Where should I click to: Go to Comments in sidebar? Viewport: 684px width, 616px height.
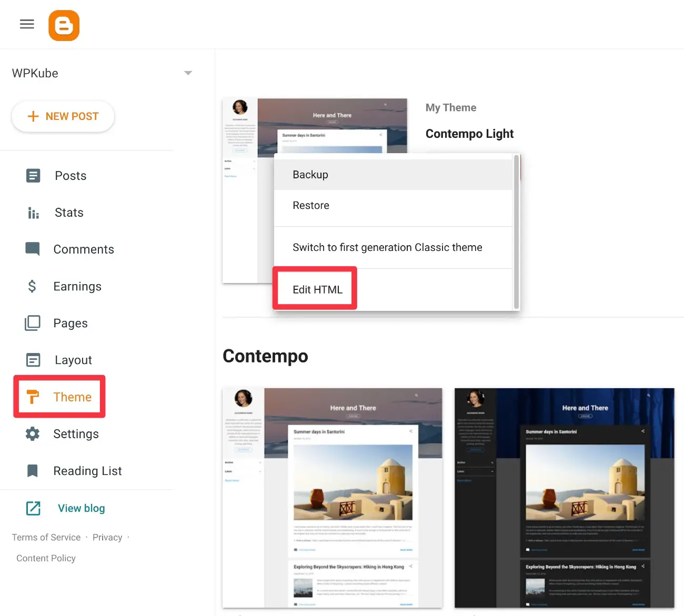point(84,249)
